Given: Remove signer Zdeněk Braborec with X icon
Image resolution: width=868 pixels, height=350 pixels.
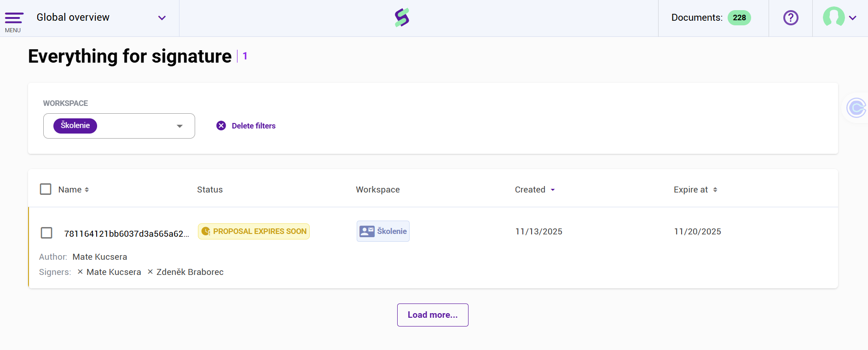Looking at the screenshot, I should [x=150, y=272].
